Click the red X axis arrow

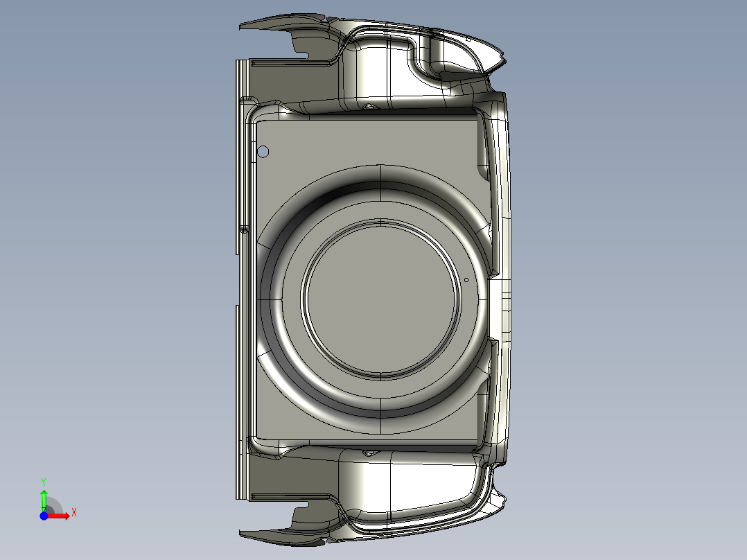61,516
